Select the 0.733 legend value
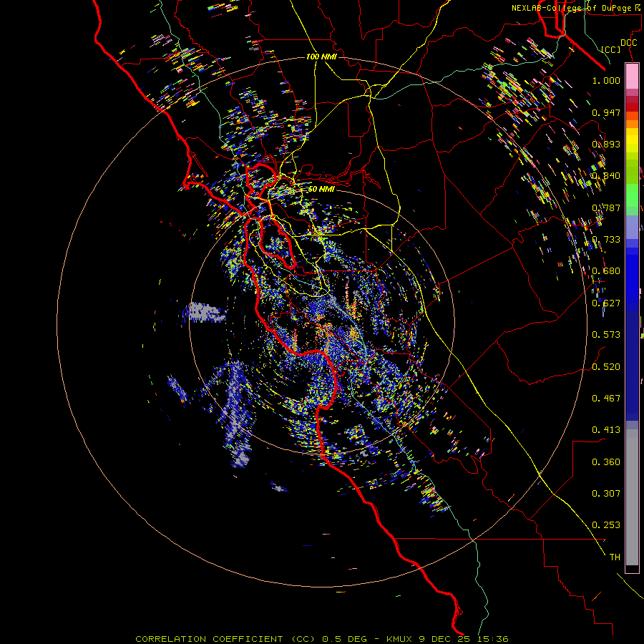 click(606, 240)
